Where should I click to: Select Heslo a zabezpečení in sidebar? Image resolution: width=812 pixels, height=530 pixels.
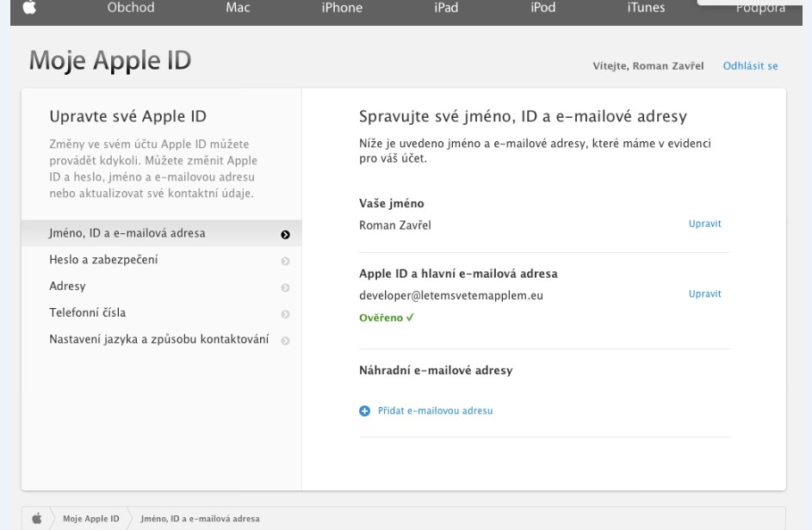pos(161,260)
